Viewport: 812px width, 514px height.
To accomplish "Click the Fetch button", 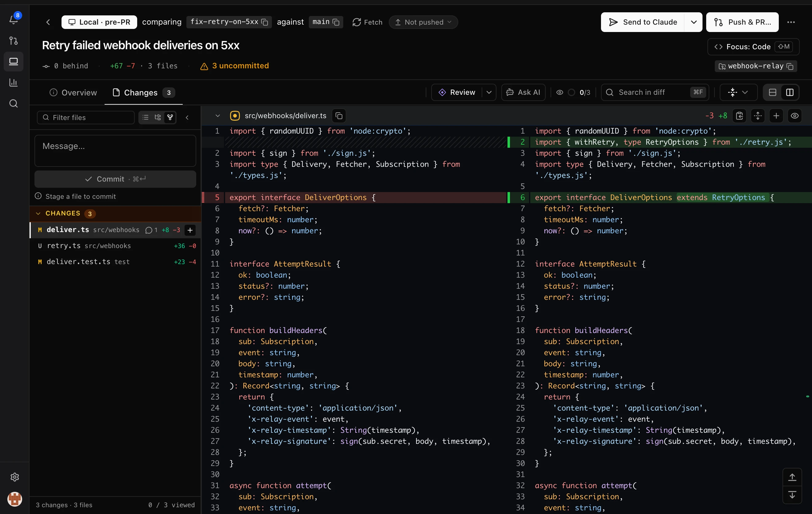I will point(368,22).
